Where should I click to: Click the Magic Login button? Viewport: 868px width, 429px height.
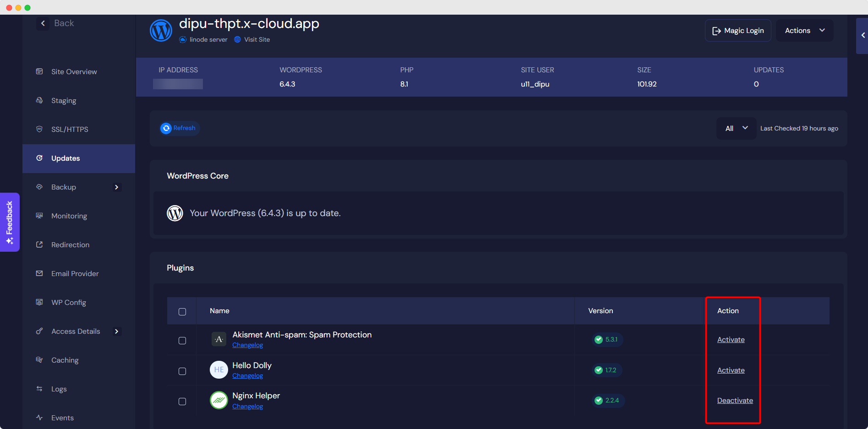click(738, 31)
